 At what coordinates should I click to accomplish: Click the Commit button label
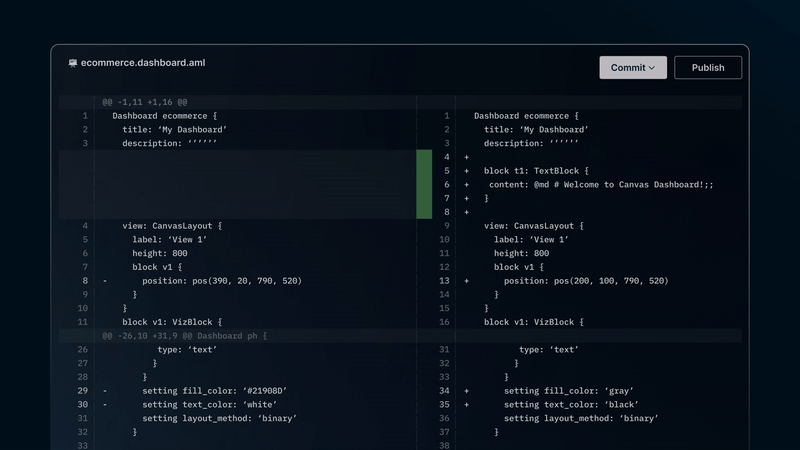(x=627, y=68)
